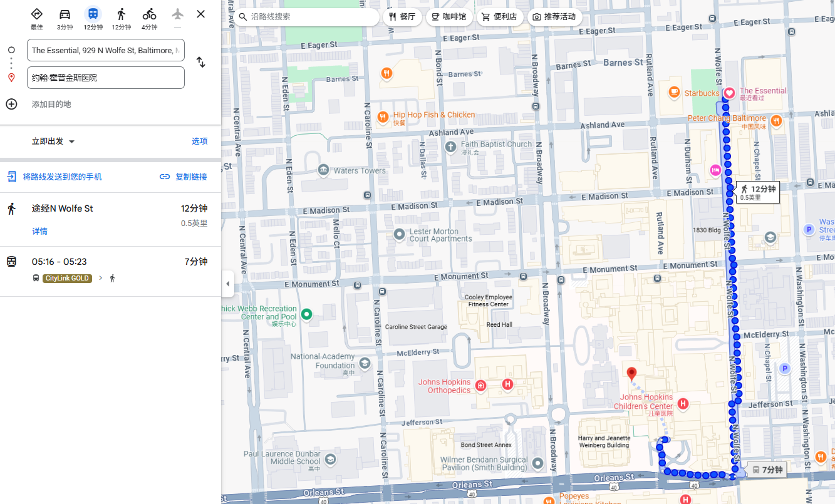Image resolution: width=835 pixels, height=504 pixels.
Task: Select the driving travel mode icon
Action: click(x=65, y=14)
